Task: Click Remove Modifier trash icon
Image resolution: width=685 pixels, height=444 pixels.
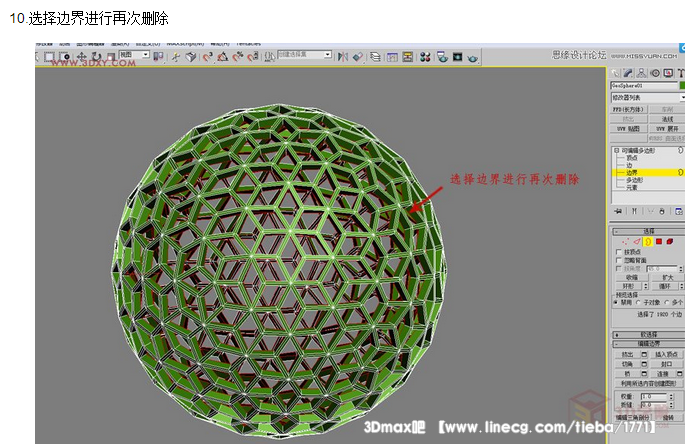Action: 661,212
